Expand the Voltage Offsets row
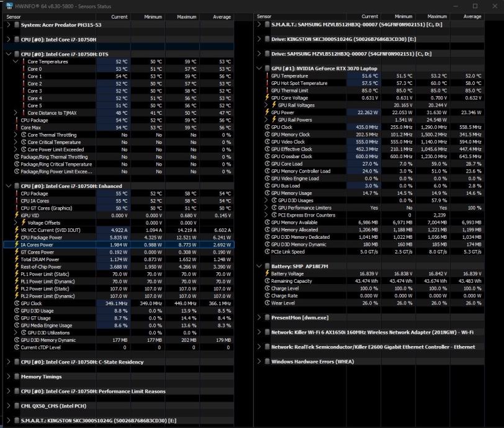Screen dimensions: 504x428 (x=16, y=223)
